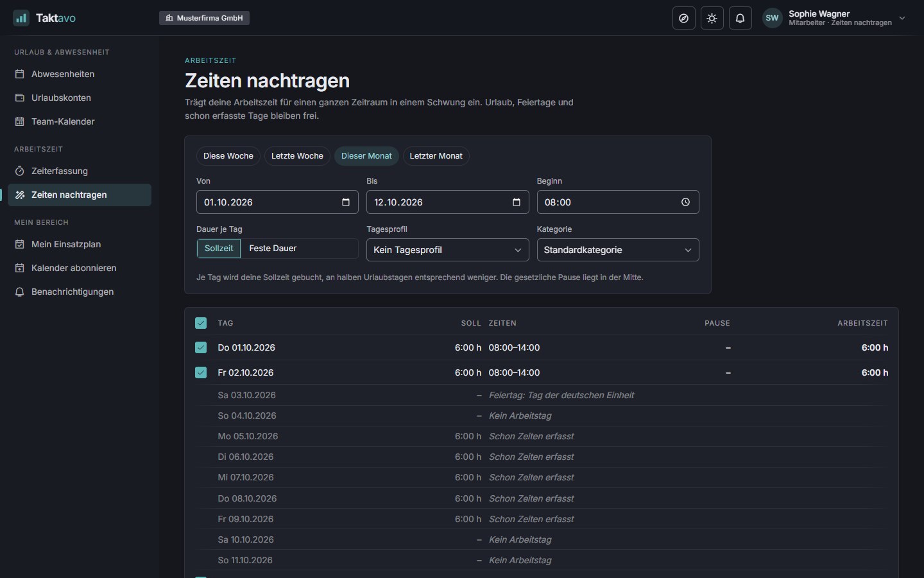Click the Bis date input field
Image resolution: width=924 pixels, height=578 pixels.
point(448,202)
